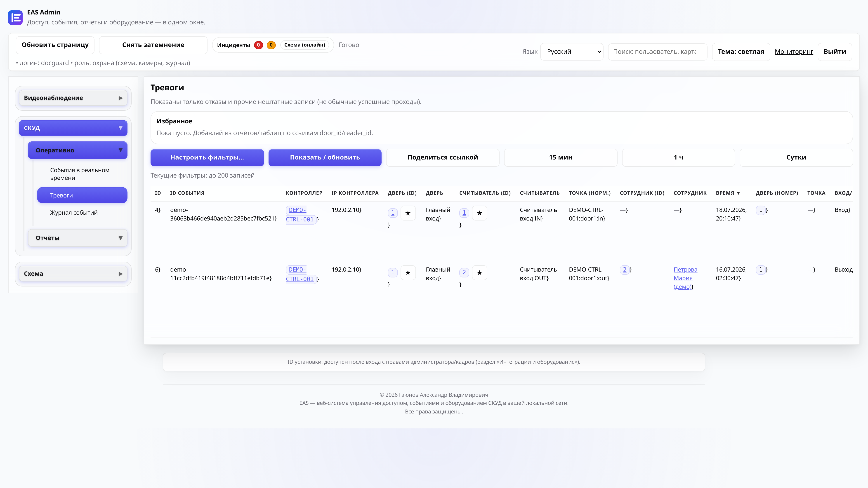
Task: Open Журнал событий in the sidebar
Action: 74,213
